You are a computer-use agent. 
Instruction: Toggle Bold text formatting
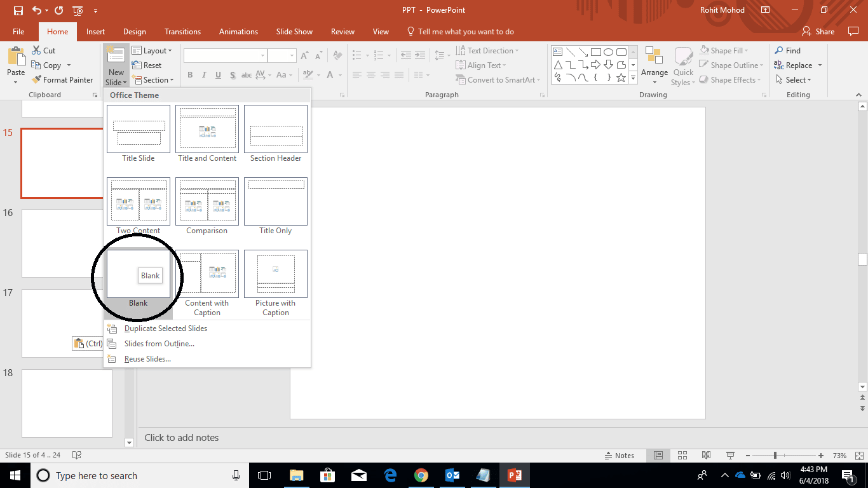point(190,76)
